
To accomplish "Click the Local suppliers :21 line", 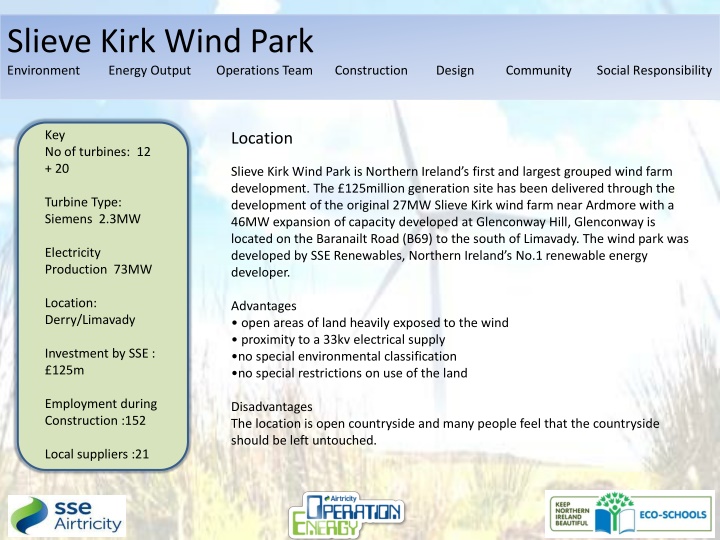I will (x=97, y=454).
